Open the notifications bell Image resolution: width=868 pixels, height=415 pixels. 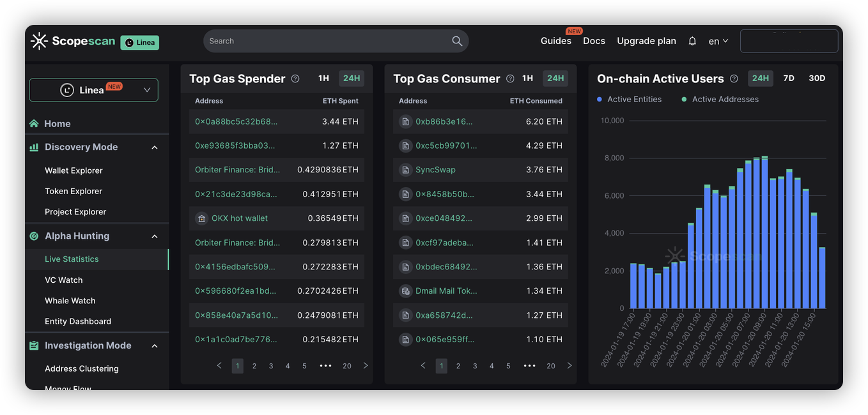[692, 41]
